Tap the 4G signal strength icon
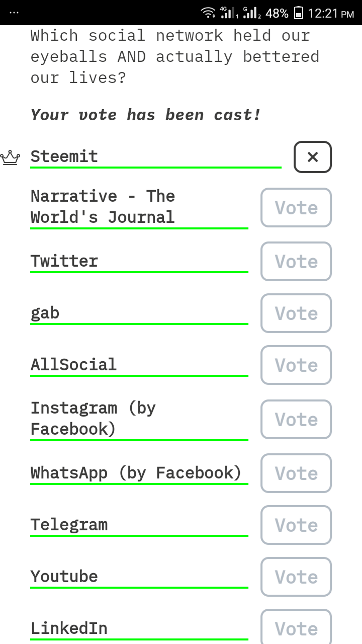Viewport: 362px width, 644px height. (229, 13)
